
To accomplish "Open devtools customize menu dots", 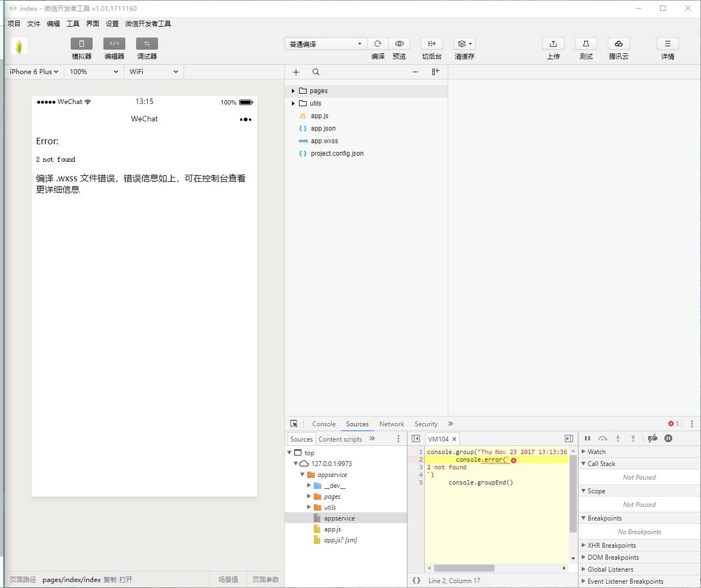I will click(x=692, y=424).
